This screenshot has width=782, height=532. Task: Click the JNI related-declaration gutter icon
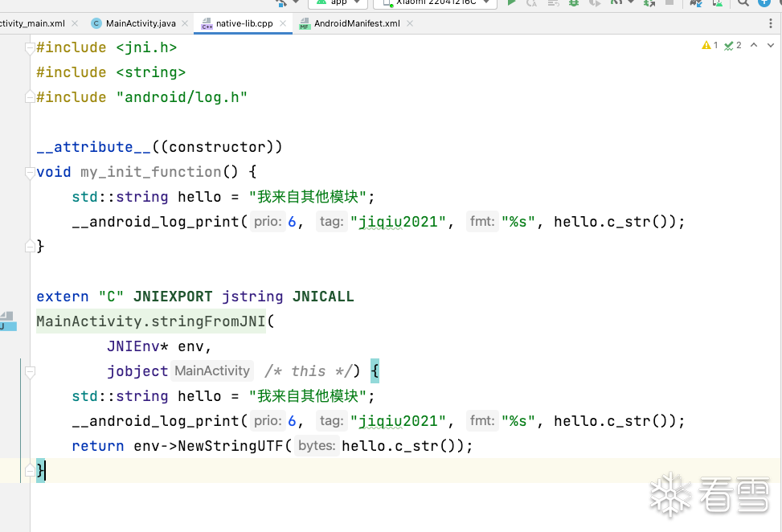tap(8, 321)
